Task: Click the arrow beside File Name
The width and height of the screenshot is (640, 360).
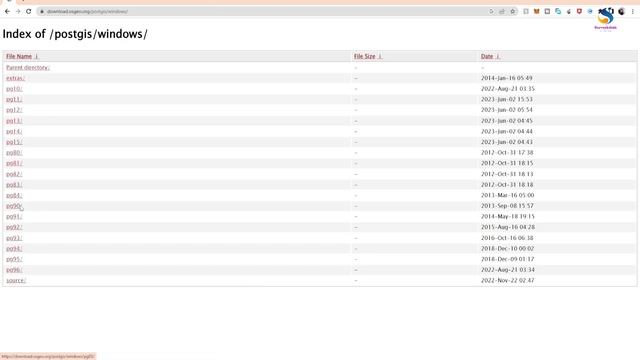Action: (x=36, y=56)
